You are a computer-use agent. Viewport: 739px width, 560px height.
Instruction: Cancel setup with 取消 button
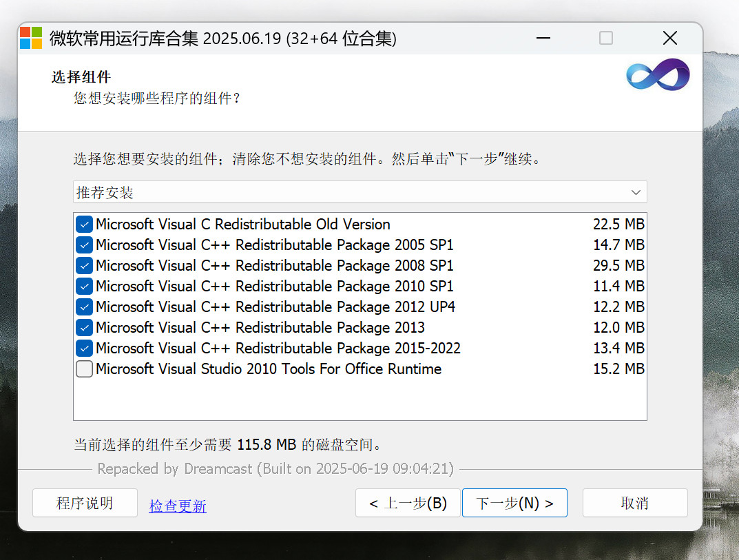click(635, 503)
